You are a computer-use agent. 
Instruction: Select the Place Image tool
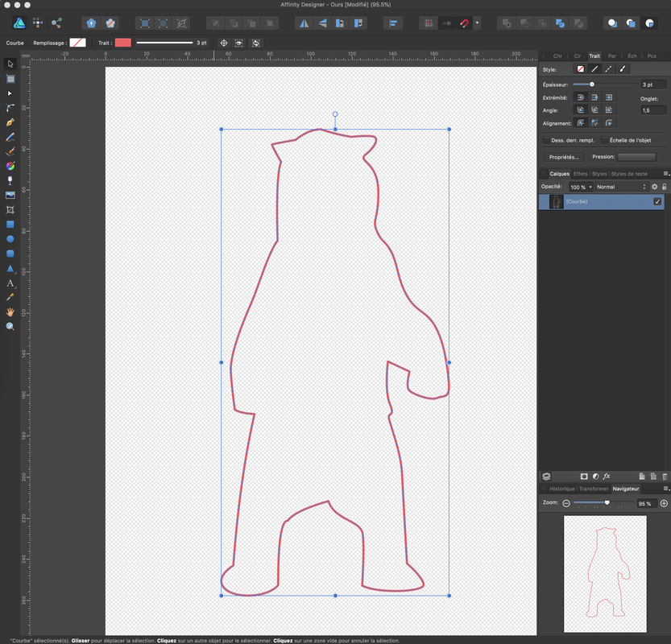pyautogui.click(x=10, y=195)
